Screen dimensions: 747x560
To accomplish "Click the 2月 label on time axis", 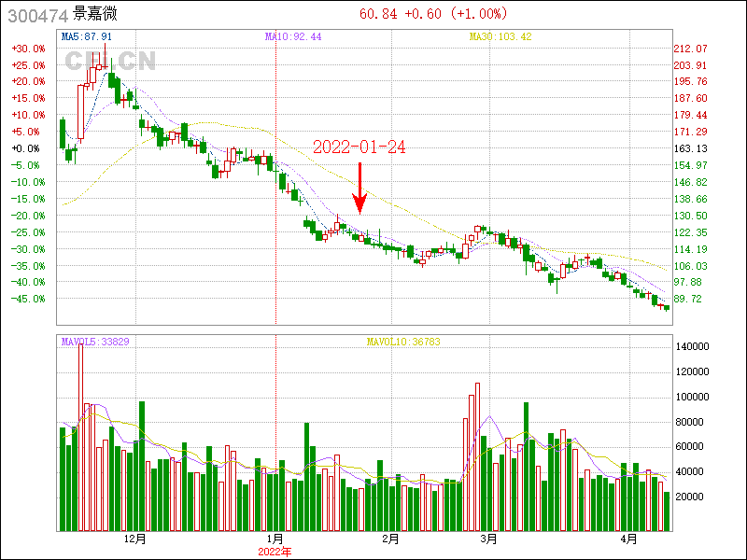I will 390,539.
